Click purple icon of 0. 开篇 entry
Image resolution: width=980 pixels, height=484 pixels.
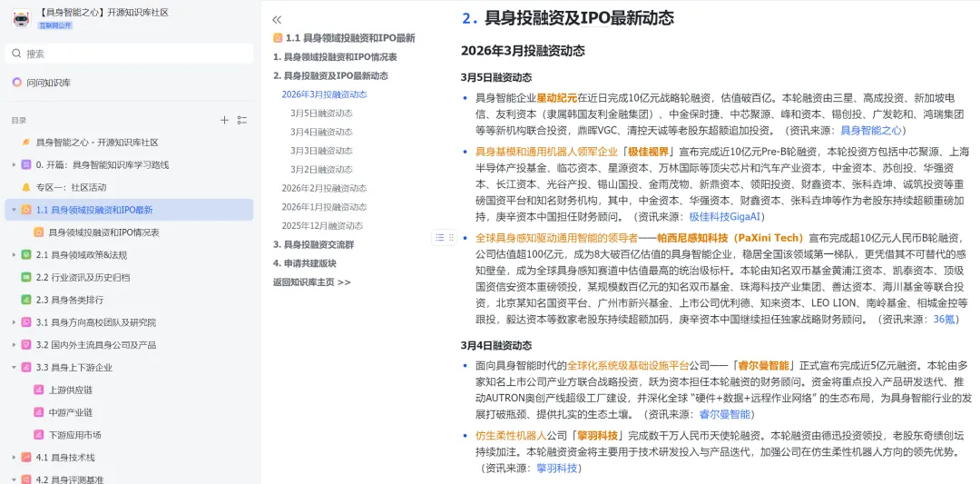(26, 165)
